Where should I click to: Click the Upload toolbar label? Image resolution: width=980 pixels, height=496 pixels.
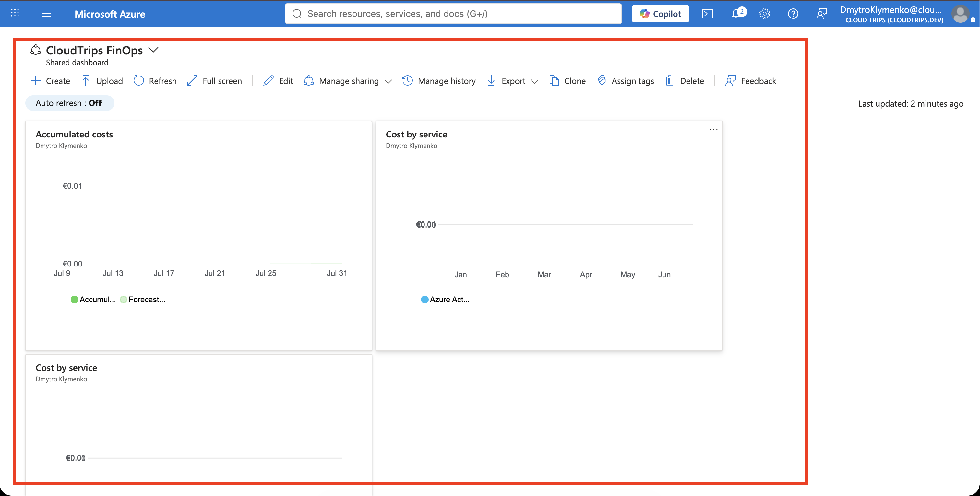click(x=109, y=81)
